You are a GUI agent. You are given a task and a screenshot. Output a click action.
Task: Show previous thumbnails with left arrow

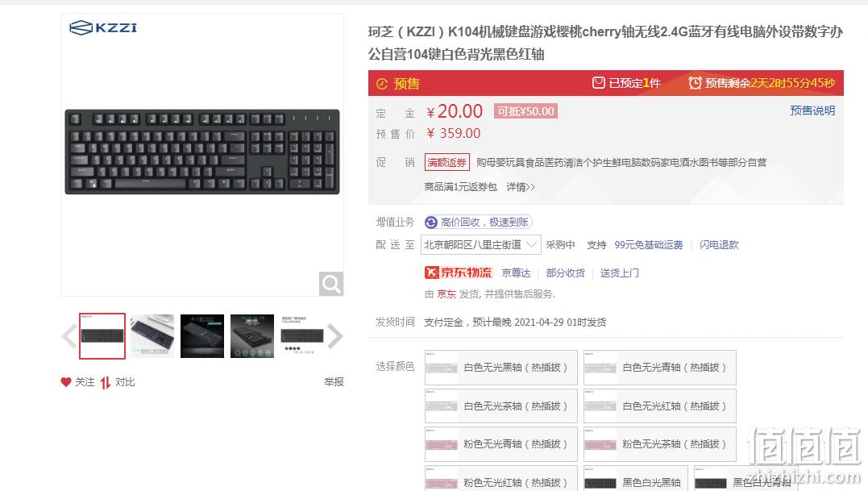69,336
